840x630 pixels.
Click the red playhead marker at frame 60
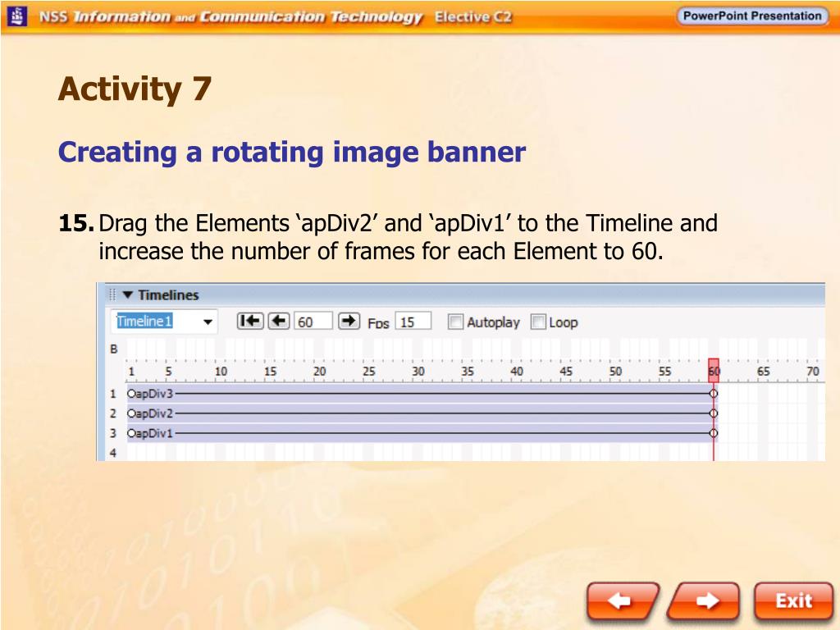[714, 370]
